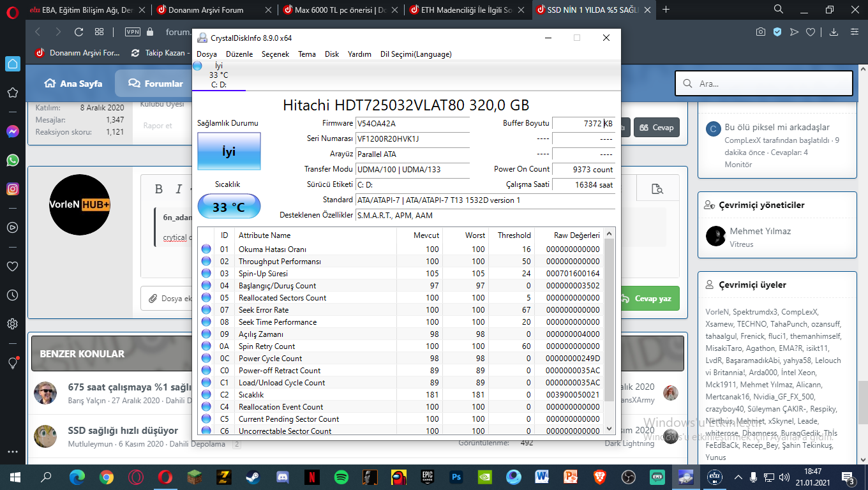
Task: Click the editor preview icon
Action: coord(657,189)
